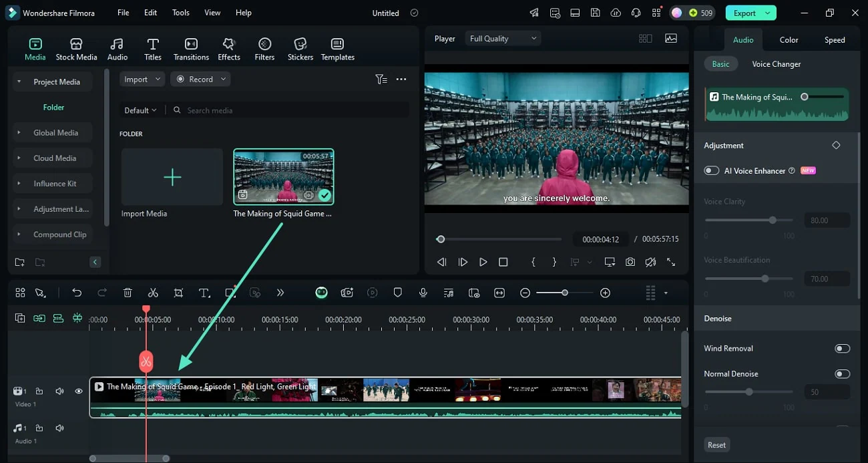Image resolution: width=868 pixels, height=463 pixels.
Task: Show more timeline tools with double chevron
Action: [x=280, y=293]
